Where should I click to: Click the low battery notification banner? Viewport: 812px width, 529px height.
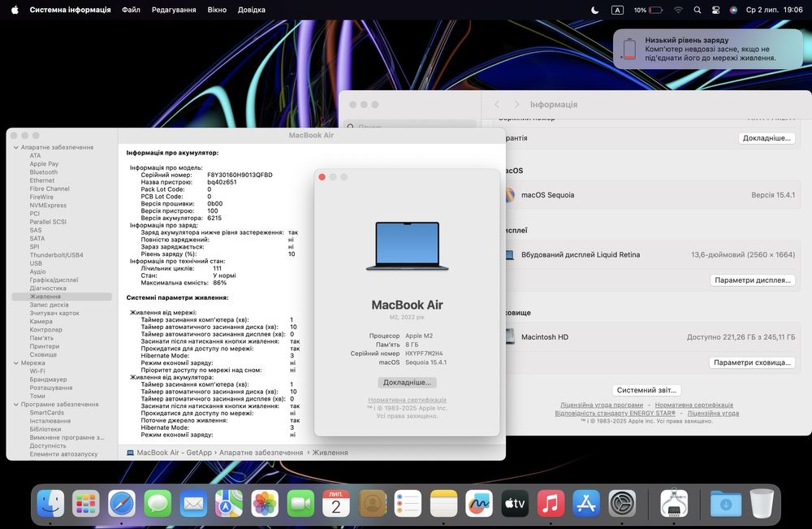pos(708,49)
